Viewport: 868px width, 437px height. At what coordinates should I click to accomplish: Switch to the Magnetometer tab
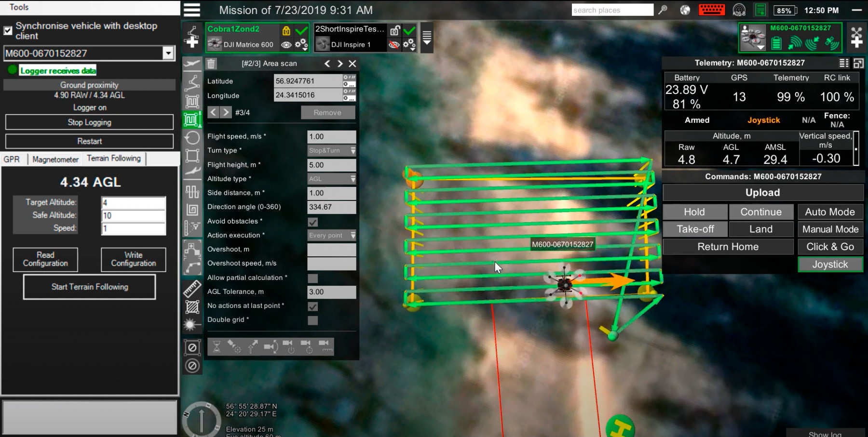point(55,159)
